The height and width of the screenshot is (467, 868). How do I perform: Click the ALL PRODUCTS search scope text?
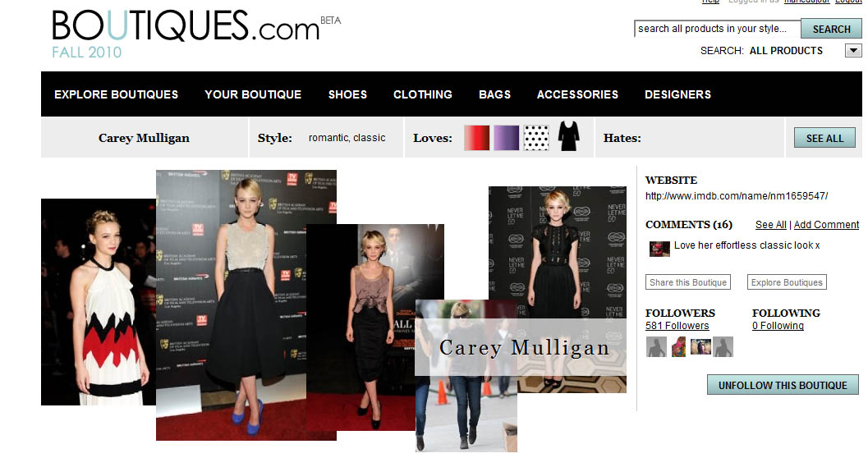pyautogui.click(x=786, y=51)
